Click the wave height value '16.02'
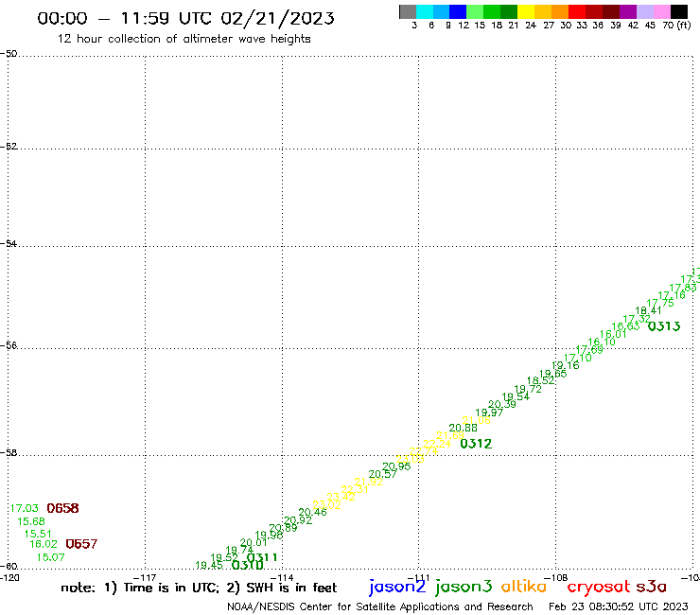700x615 pixels. pyautogui.click(x=44, y=544)
